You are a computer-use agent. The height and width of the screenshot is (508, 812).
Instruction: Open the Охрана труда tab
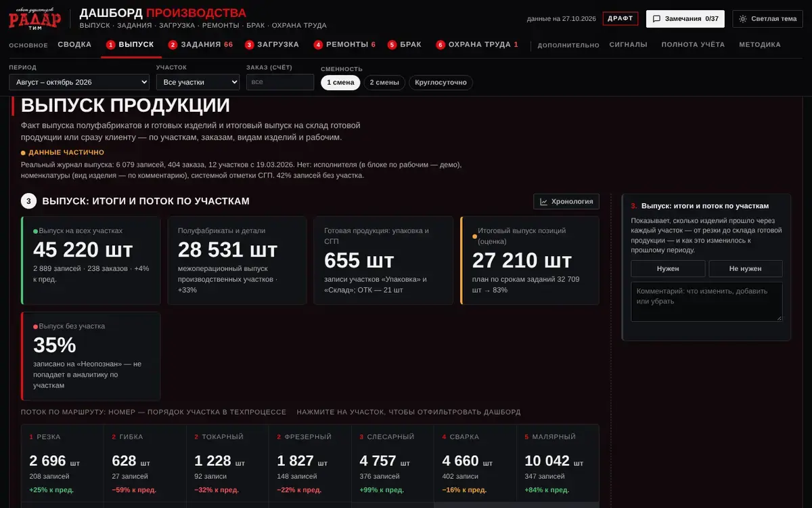point(478,45)
